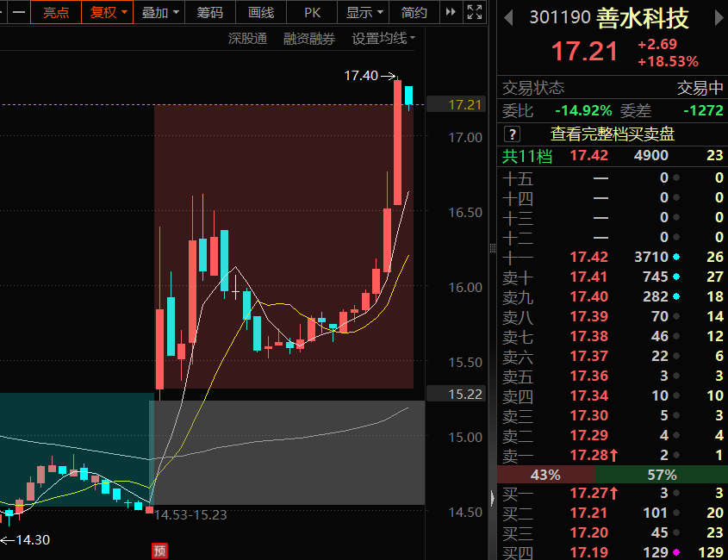Open the 叠加 overlay dropdown

159,12
